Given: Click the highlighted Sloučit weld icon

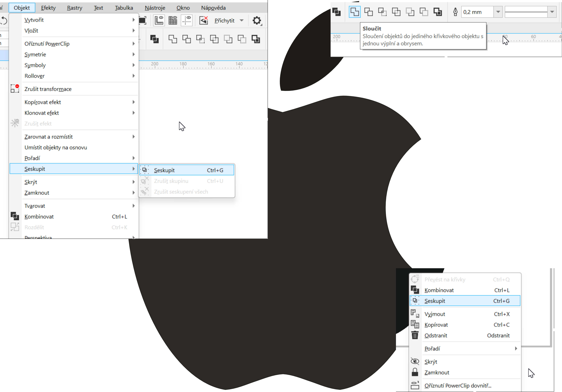Looking at the screenshot, I should pos(354,12).
